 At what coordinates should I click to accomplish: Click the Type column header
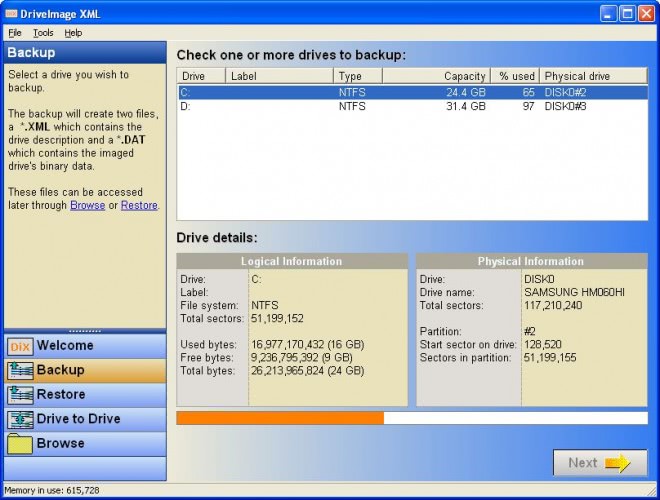coord(358,76)
